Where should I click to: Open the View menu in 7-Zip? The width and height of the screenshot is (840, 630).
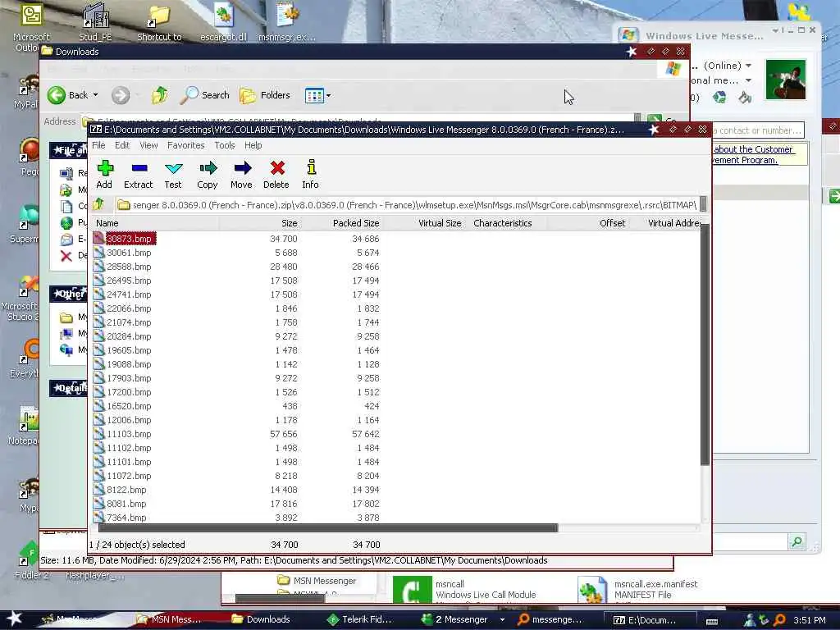click(x=148, y=145)
